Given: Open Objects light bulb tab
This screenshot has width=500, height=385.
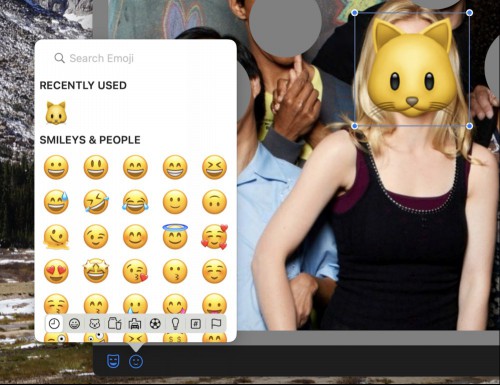Looking at the screenshot, I should (x=175, y=323).
